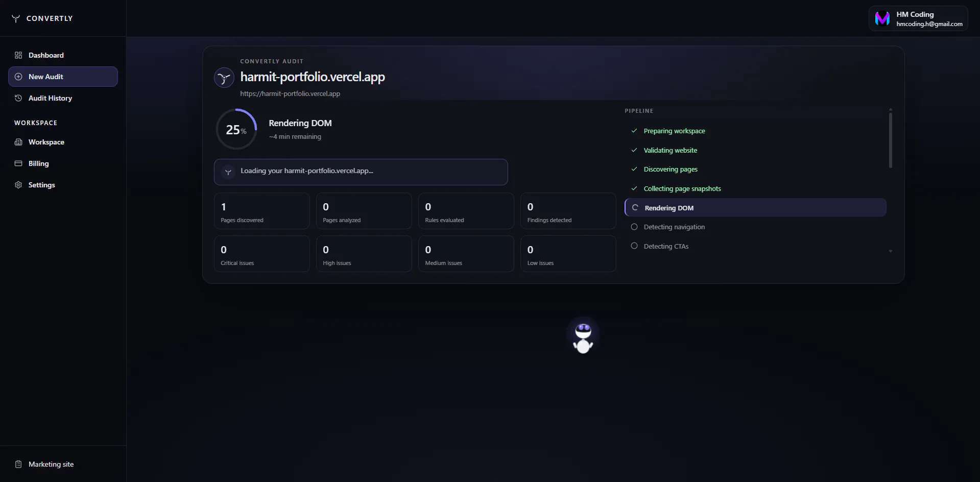
Task: Click the harmit-portfolio.vercel.app audit title
Action: (313, 77)
